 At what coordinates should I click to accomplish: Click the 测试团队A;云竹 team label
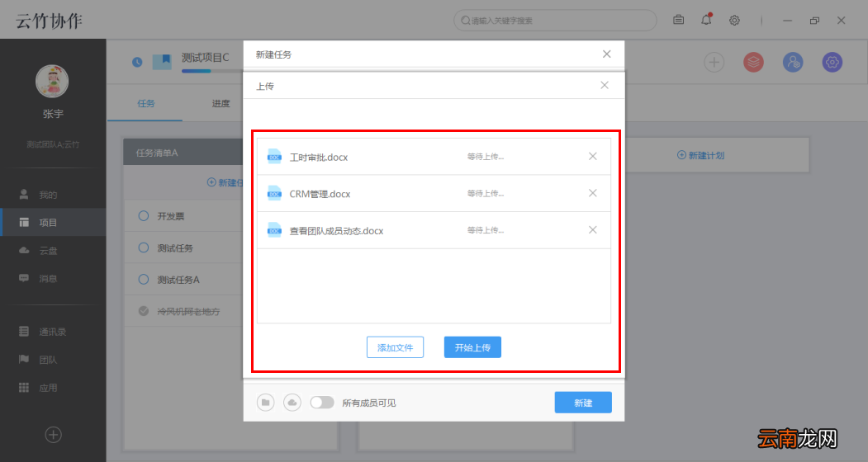(53, 144)
